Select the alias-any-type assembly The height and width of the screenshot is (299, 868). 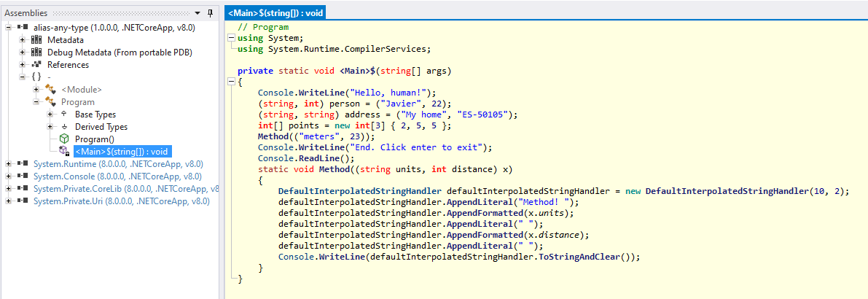(114, 28)
